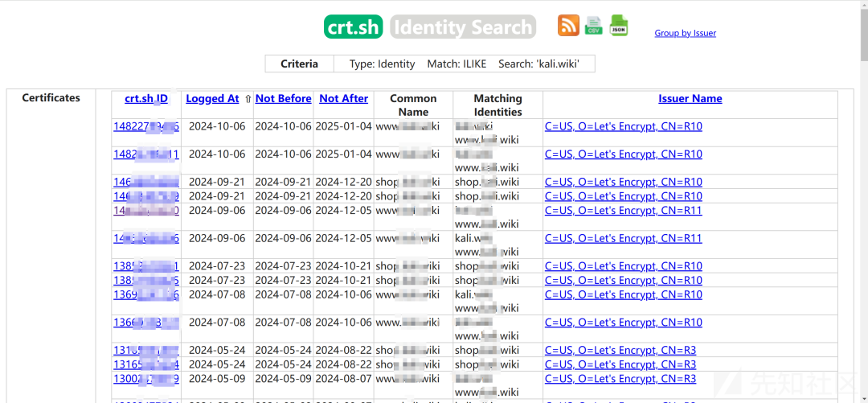This screenshot has width=868, height=403.
Task: Sort by the crt.sh ID column header
Action: pos(146,99)
